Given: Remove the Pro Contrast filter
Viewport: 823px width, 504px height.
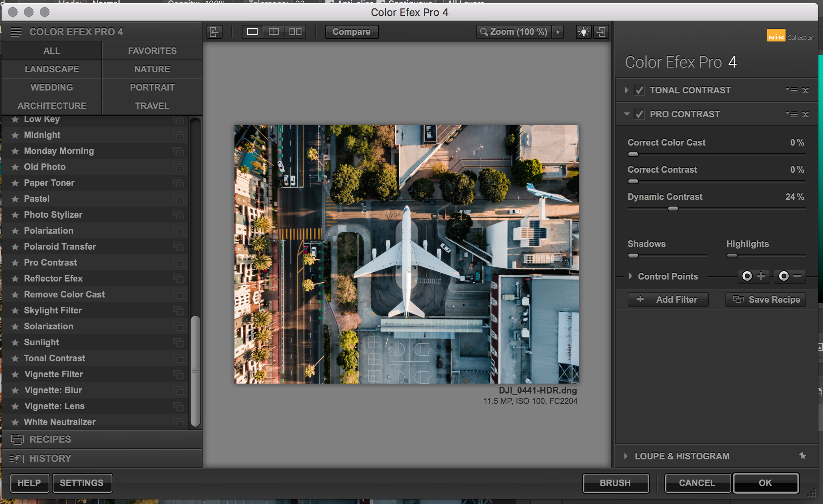Looking at the screenshot, I should (x=805, y=114).
